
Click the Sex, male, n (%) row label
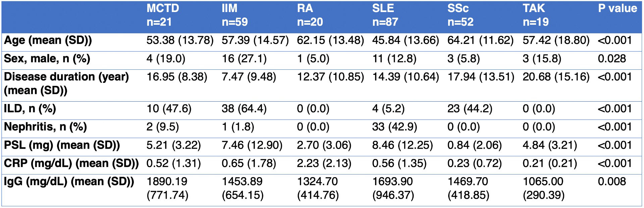pyautogui.click(x=47, y=59)
